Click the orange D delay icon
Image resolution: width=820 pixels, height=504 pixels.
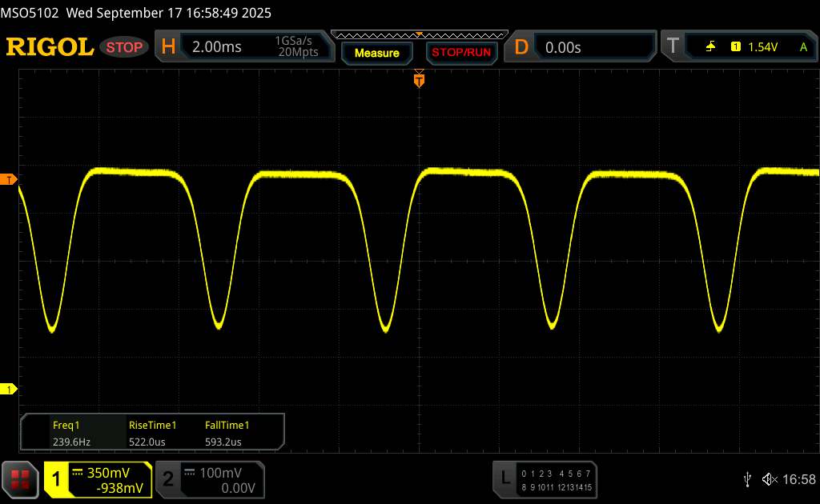521,47
